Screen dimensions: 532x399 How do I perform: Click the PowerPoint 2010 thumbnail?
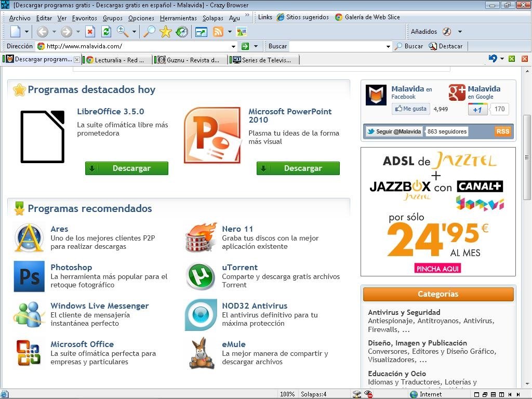coord(212,135)
